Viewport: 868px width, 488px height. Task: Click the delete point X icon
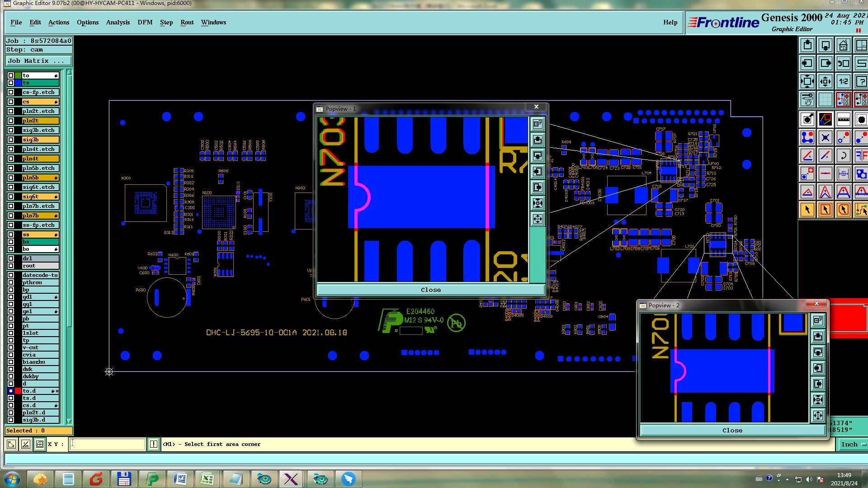click(x=825, y=138)
